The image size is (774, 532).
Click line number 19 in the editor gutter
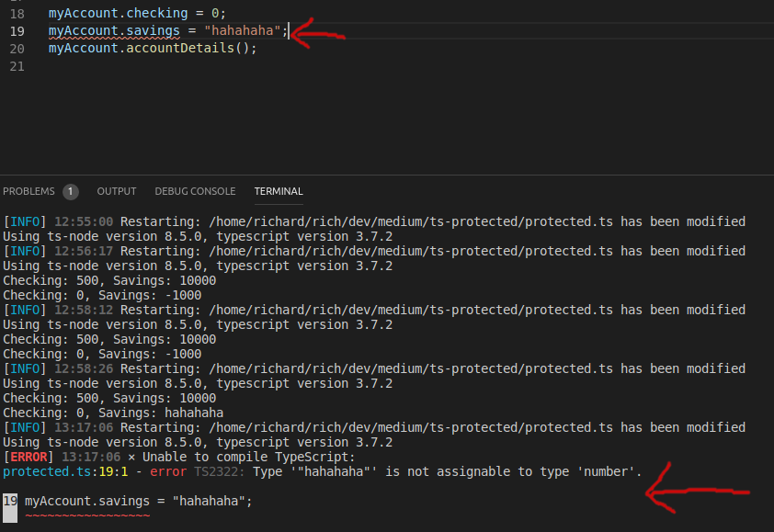pos(17,30)
